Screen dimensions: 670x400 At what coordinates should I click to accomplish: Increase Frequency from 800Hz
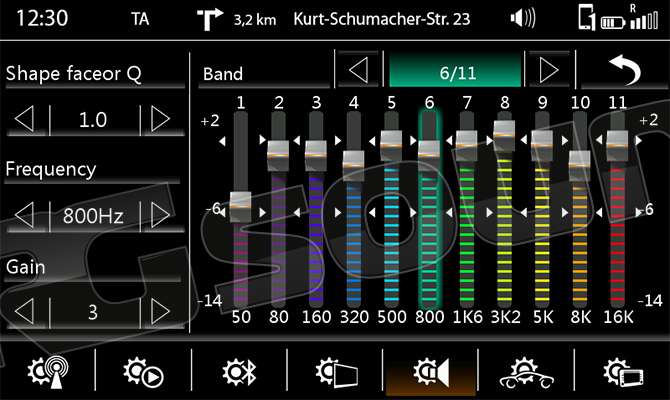(161, 215)
